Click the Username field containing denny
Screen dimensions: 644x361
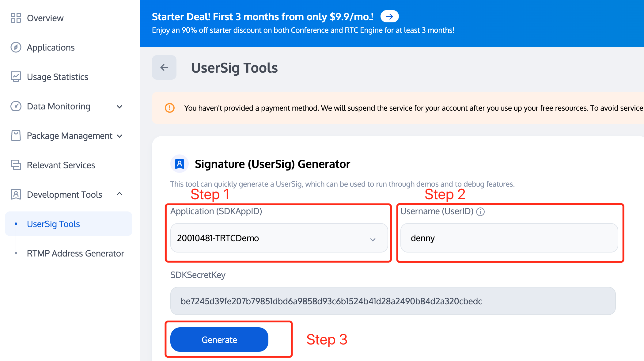(x=509, y=238)
